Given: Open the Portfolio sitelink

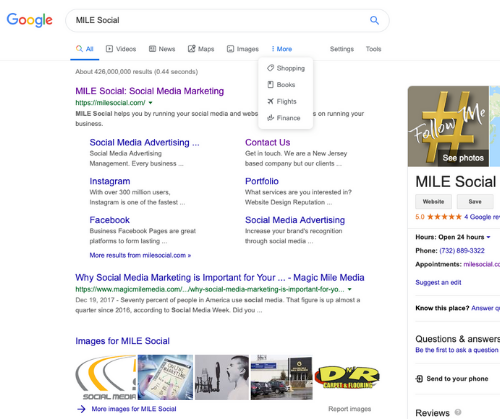Looking at the screenshot, I should point(262,181).
